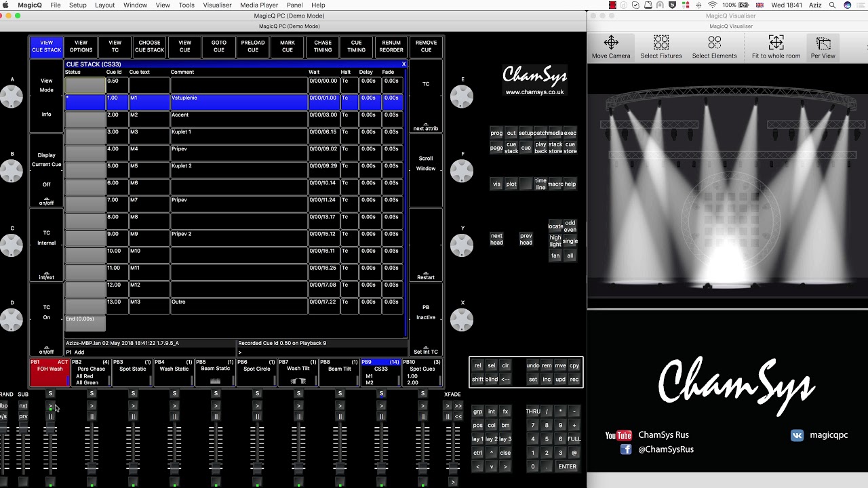Click Fit to whole room in Visualiser
Screen dimensions: 868x488
click(x=776, y=47)
